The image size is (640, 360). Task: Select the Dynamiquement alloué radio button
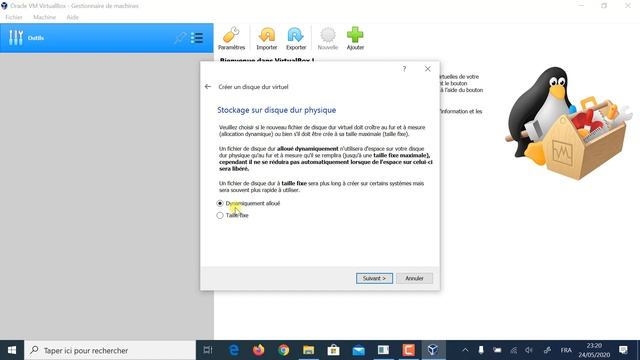point(220,203)
